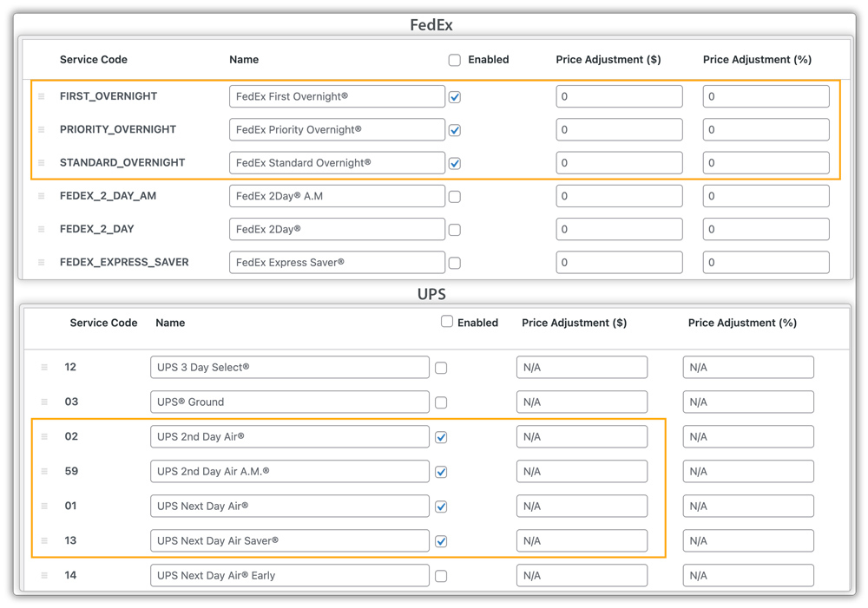Image resolution: width=868 pixels, height=608 pixels.
Task: Edit the UPS Next Day Air Saver name field
Action: coord(290,540)
